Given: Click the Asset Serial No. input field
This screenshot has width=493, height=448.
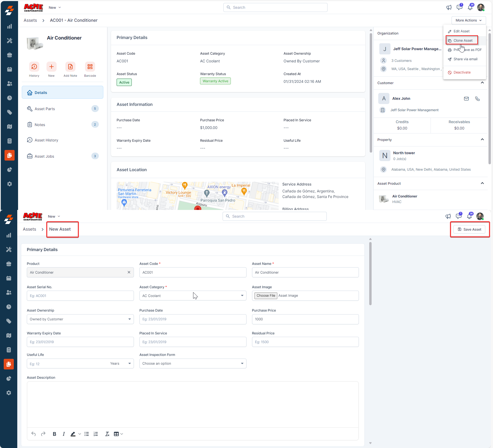Looking at the screenshot, I should click(80, 296).
